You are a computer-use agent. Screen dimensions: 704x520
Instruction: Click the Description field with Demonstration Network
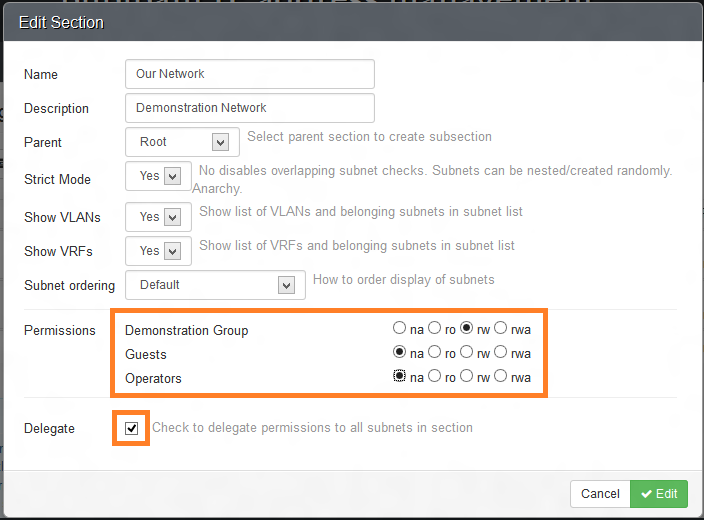pyautogui.click(x=250, y=108)
